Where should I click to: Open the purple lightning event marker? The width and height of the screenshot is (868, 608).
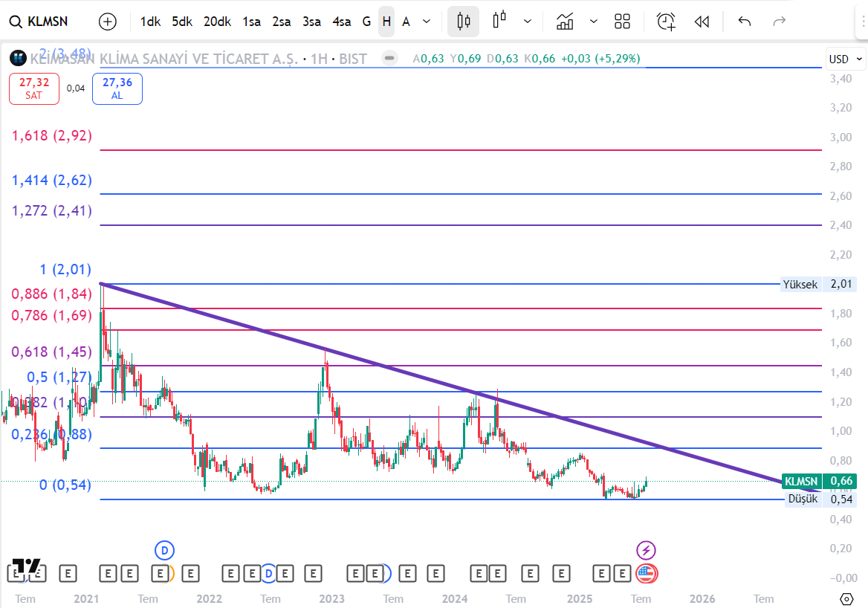tap(646, 551)
